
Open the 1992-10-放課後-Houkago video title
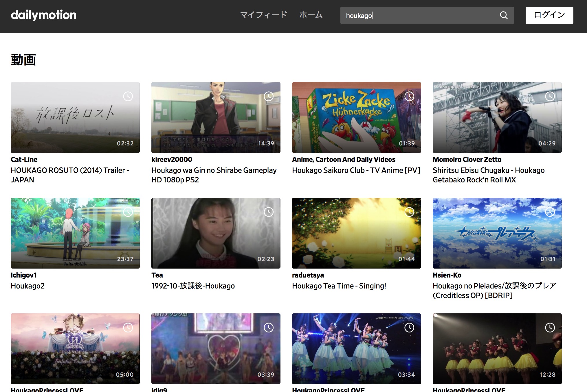[x=193, y=286]
